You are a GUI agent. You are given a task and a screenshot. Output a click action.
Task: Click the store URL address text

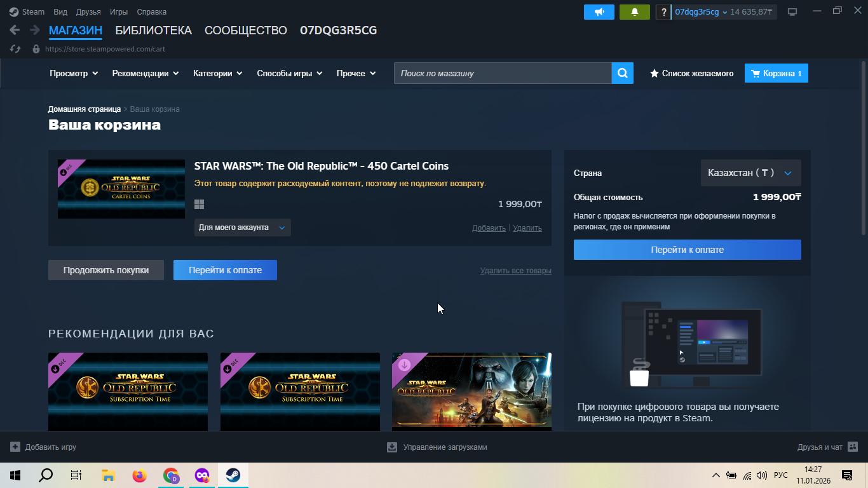tap(105, 49)
